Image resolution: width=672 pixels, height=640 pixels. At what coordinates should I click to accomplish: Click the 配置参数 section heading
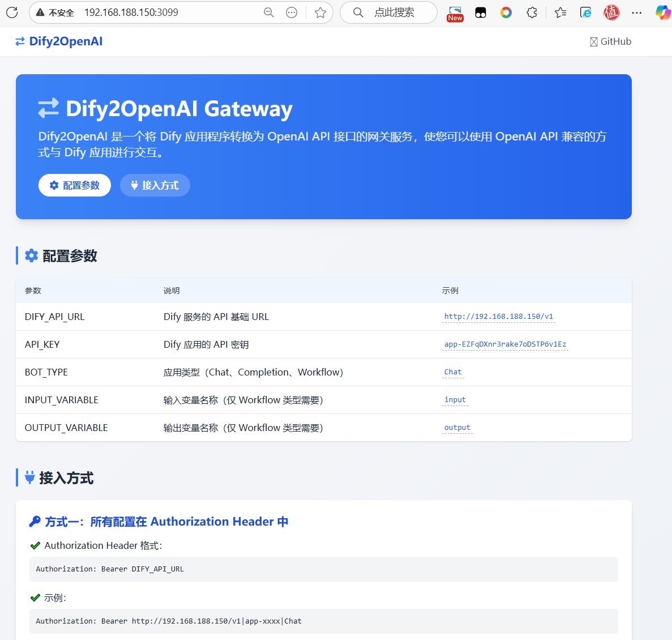[70, 256]
